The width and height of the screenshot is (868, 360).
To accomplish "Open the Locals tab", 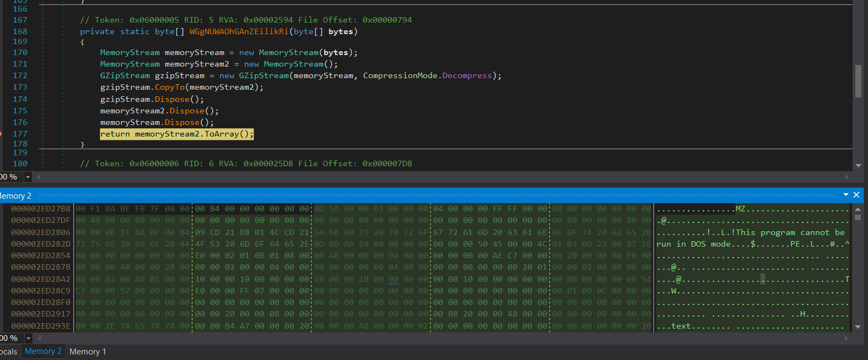I will tap(9, 352).
